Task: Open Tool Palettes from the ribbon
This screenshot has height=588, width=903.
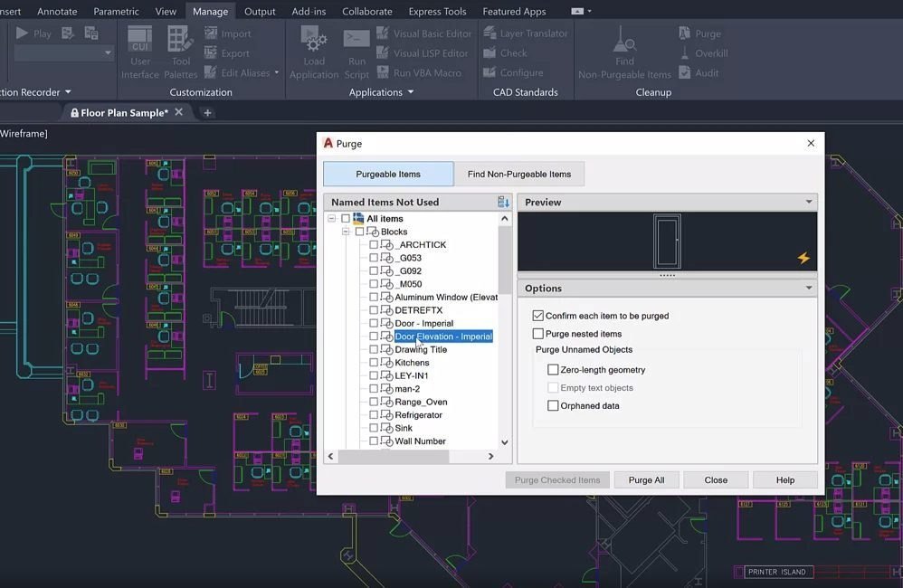Action: coord(180,54)
